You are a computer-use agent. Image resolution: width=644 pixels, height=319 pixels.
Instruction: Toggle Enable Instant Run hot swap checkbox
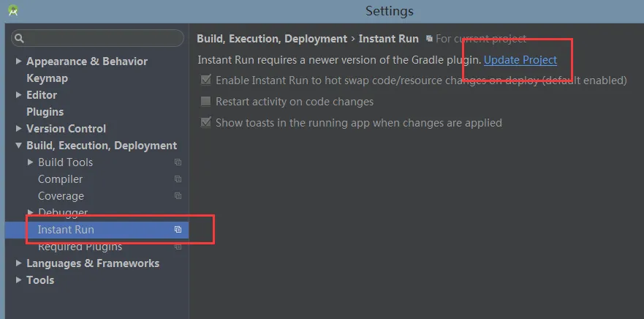click(x=206, y=80)
